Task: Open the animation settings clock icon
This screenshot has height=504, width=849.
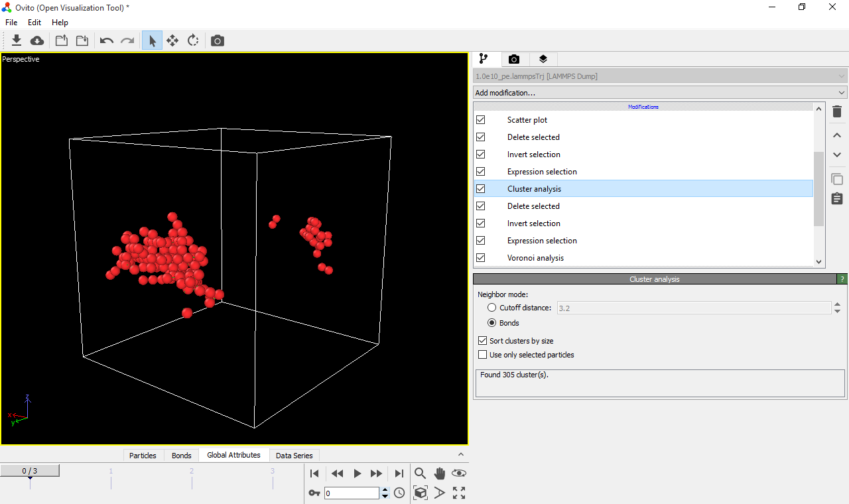Action: click(399, 493)
